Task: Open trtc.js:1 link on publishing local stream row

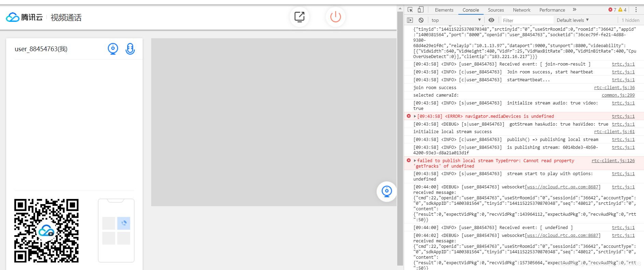Action: [623, 140]
